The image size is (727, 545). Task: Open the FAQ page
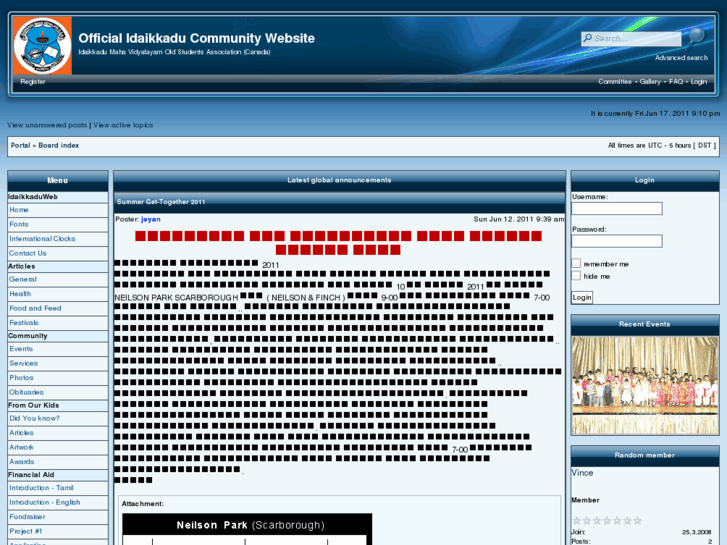click(x=676, y=82)
